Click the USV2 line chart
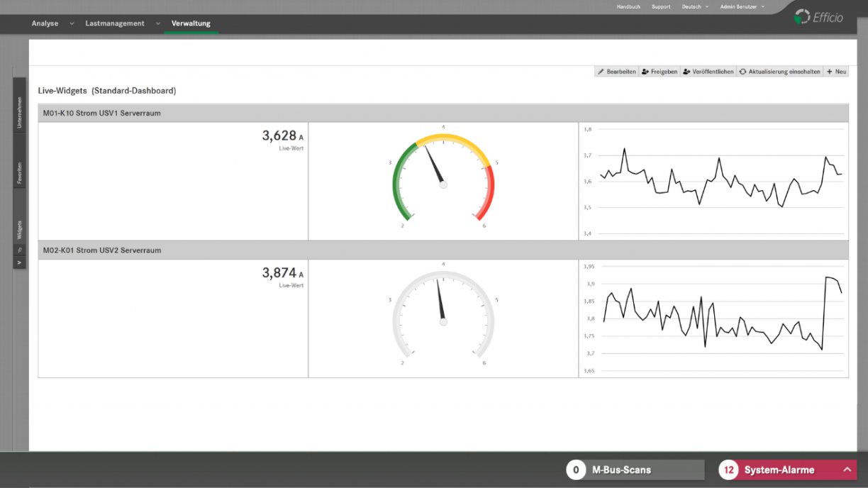The width and height of the screenshot is (868, 488). tap(713, 318)
